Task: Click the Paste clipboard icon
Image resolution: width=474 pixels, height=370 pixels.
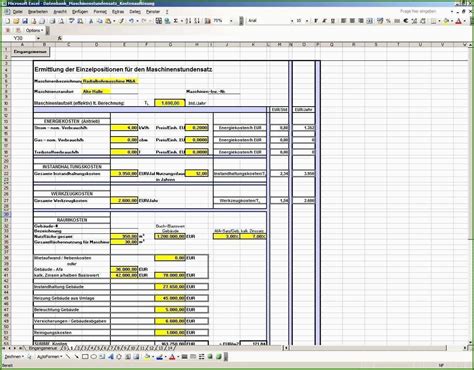Action: (108, 21)
